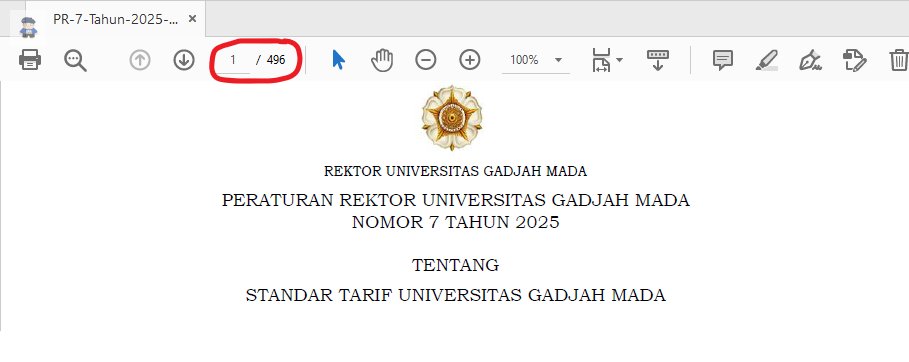Image resolution: width=909 pixels, height=362 pixels.
Task: Expand the page fit options arrow
Action: coord(620,60)
